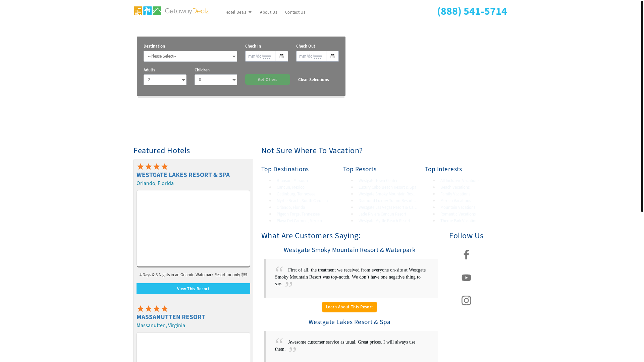Click the Orlando, Florida featured hotel location

(155, 183)
